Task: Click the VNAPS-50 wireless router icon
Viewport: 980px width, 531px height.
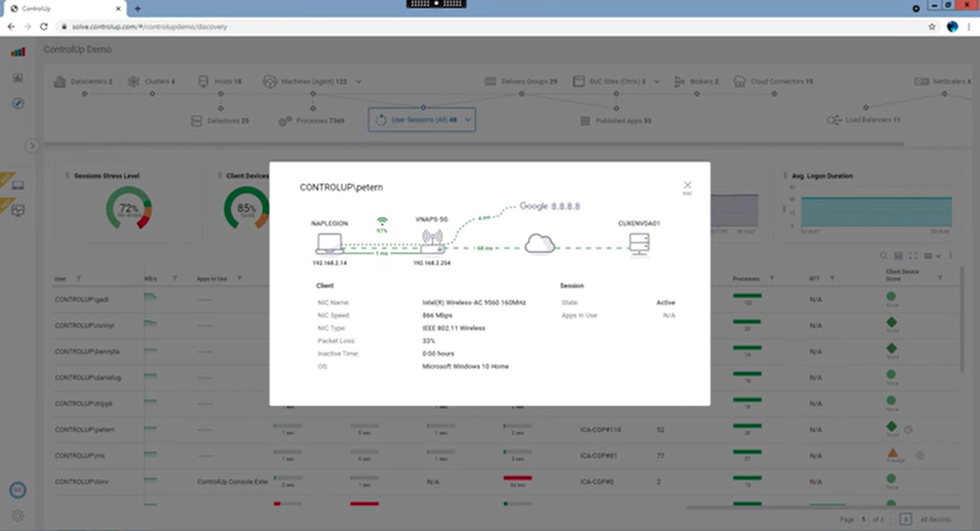Action: [432, 242]
